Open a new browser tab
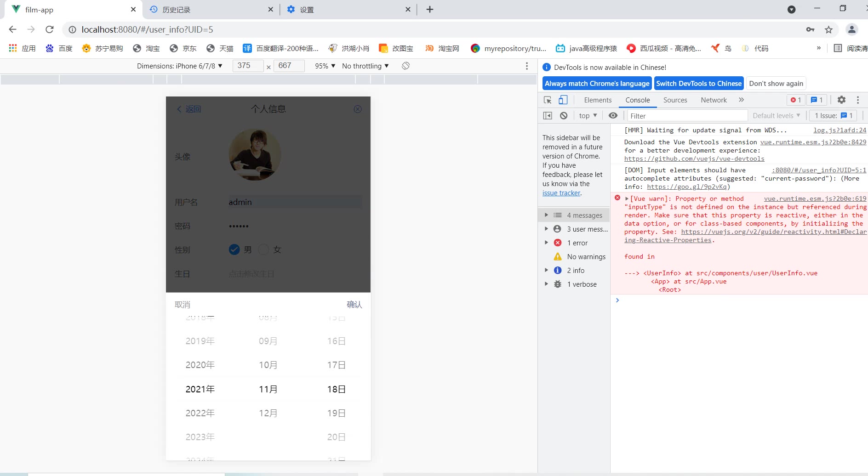 tap(430, 9)
